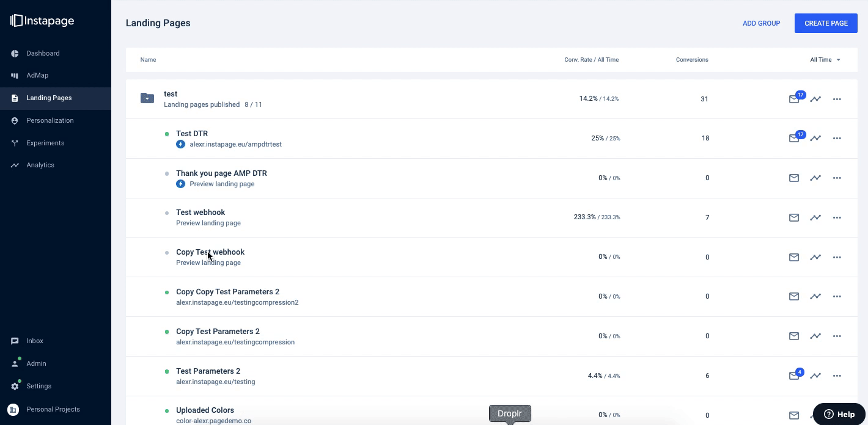868x425 pixels.
Task: Click the Instapage logo
Action: click(x=42, y=21)
